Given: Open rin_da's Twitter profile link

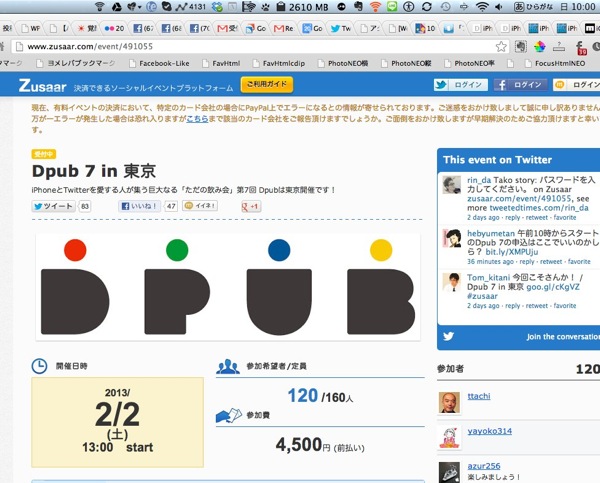Looking at the screenshot, I should coord(479,180).
